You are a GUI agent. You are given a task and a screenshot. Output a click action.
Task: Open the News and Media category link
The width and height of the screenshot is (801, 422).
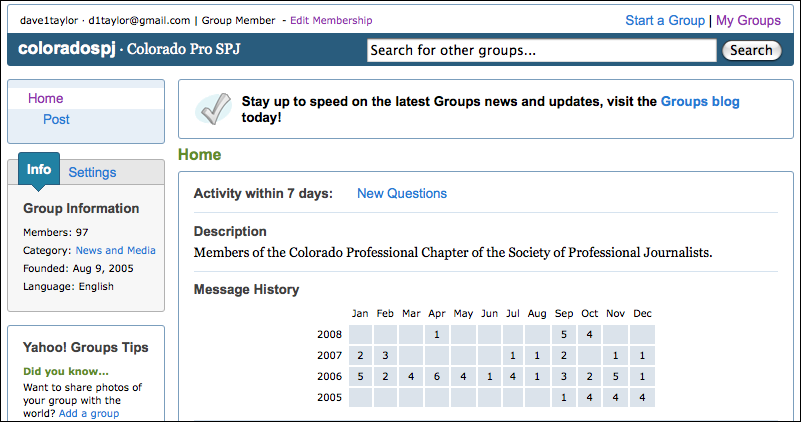[x=115, y=250]
